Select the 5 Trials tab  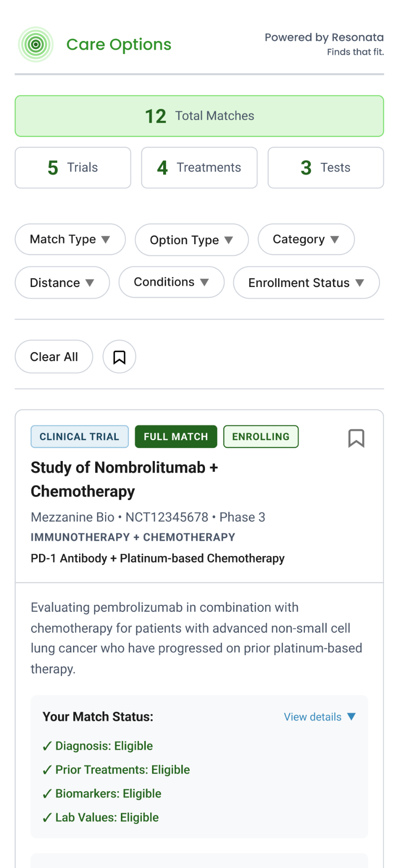[73, 168]
